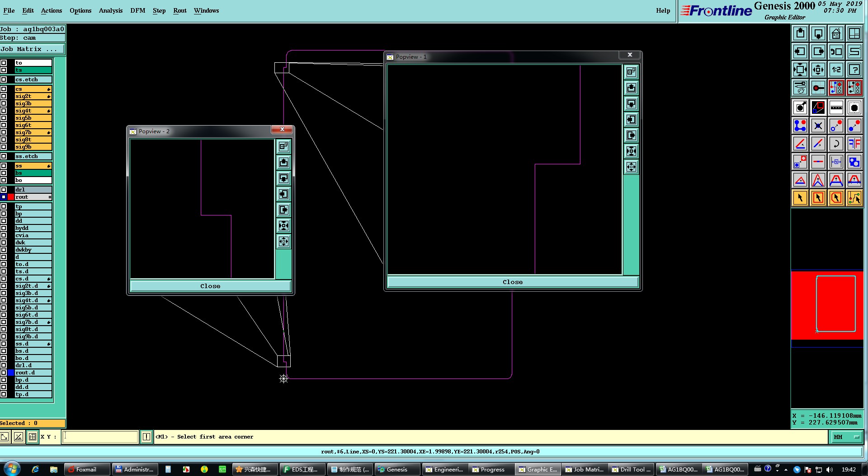868x476 pixels.
Task: Click the Home view icon
Action: 836,33
